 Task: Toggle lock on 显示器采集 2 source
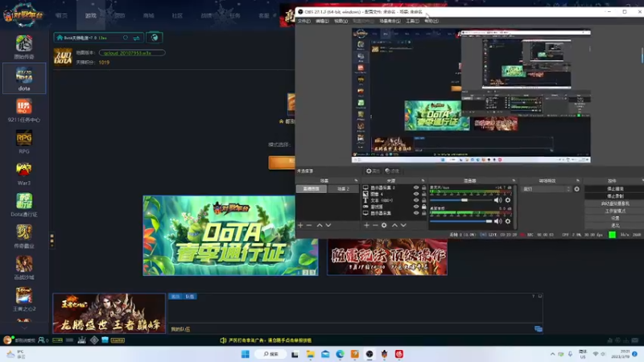tap(424, 187)
